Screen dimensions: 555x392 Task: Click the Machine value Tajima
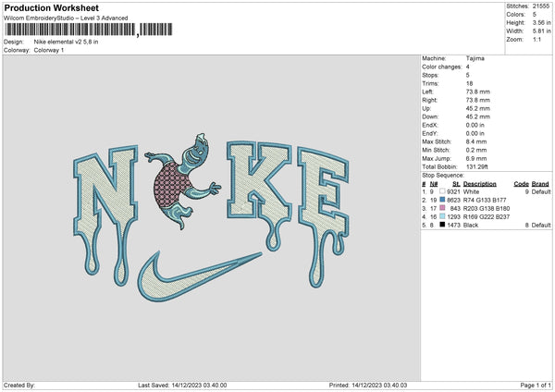pyautogui.click(x=475, y=58)
